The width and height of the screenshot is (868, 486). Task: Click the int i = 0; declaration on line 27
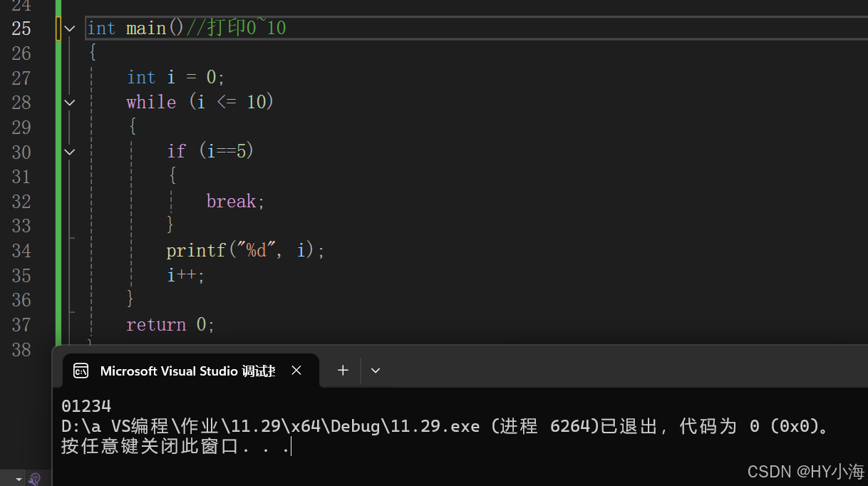coord(175,77)
